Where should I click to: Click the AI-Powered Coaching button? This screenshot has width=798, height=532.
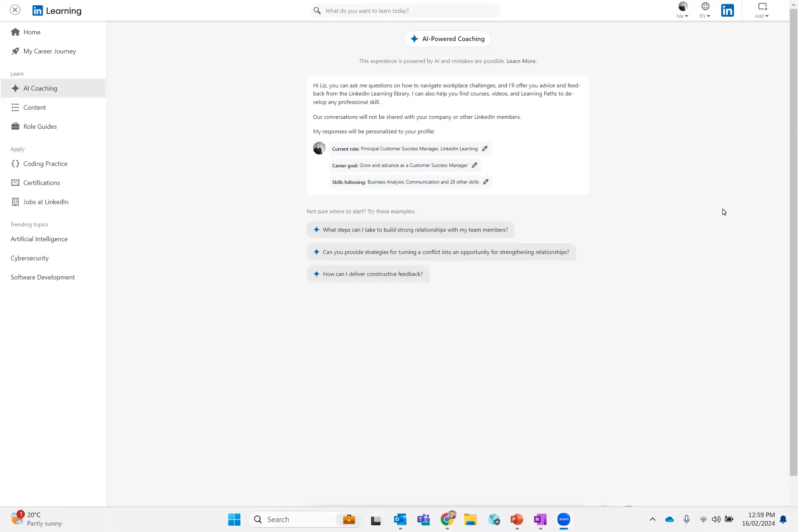coord(447,39)
